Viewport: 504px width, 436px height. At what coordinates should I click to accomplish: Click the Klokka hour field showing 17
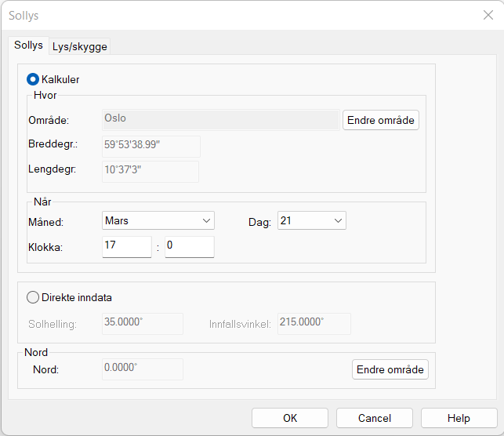pos(126,247)
